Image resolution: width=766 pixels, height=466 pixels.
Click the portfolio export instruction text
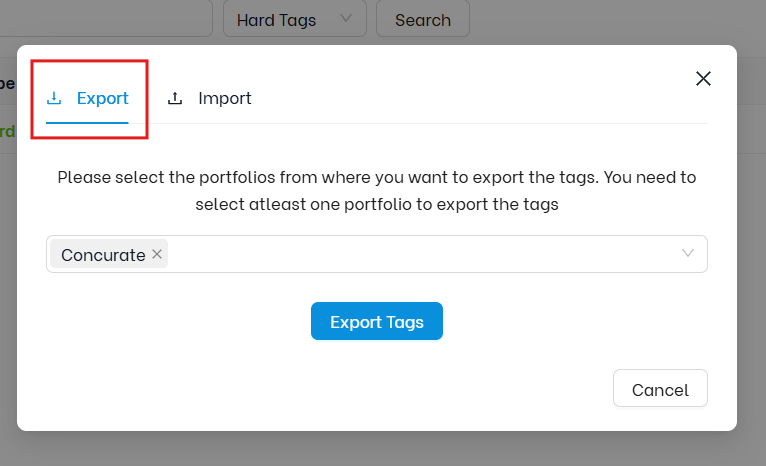377,191
